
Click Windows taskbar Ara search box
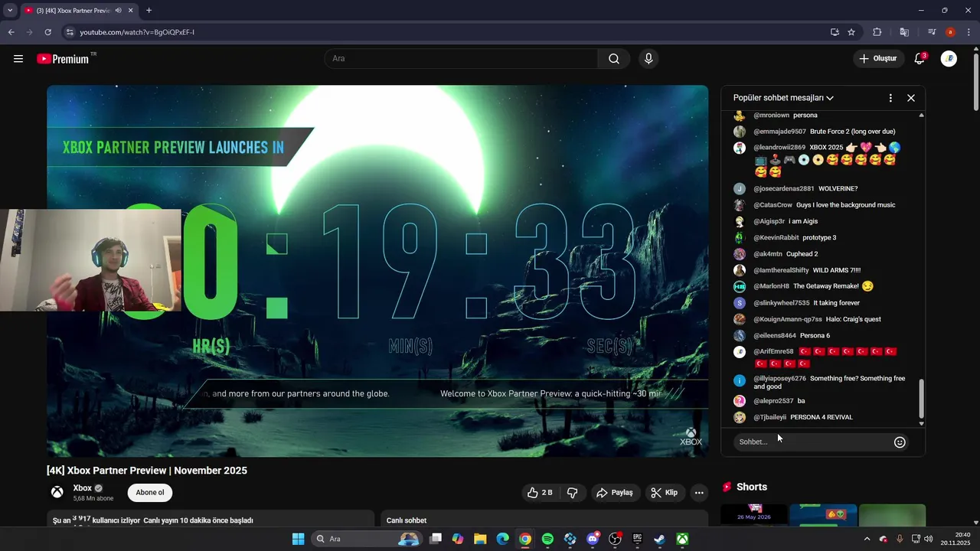[368, 539]
